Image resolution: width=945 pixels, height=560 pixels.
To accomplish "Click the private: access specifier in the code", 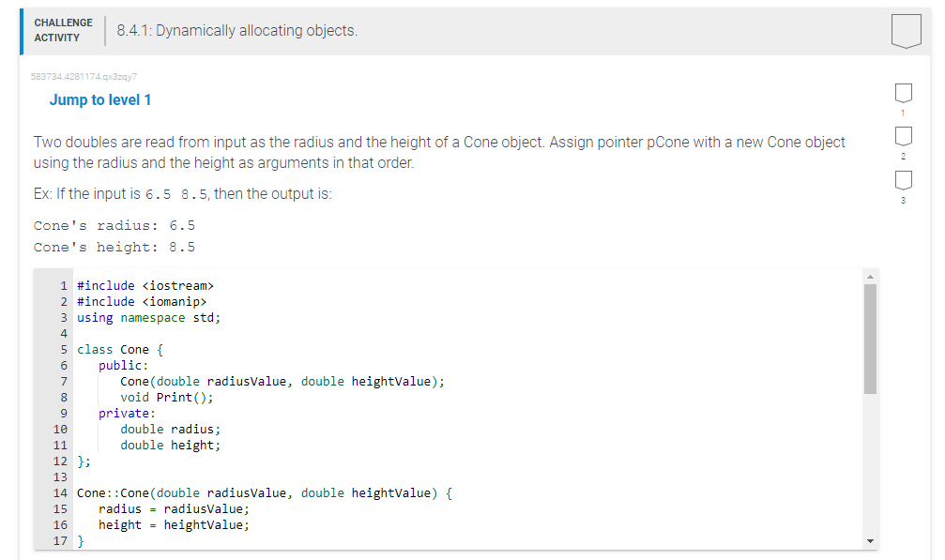I will (x=126, y=413).
